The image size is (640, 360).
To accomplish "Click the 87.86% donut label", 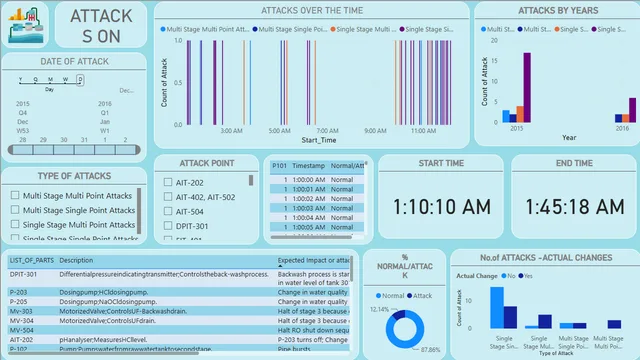I will (431, 350).
